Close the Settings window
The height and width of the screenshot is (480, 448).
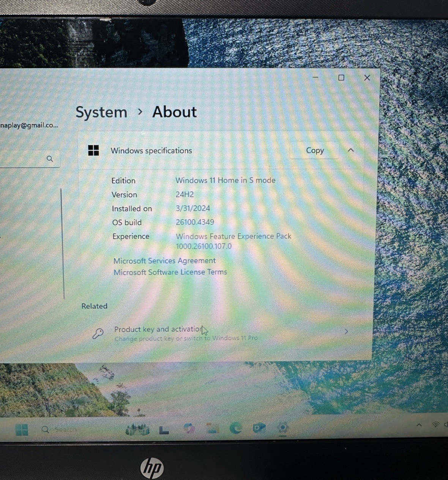(367, 78)
